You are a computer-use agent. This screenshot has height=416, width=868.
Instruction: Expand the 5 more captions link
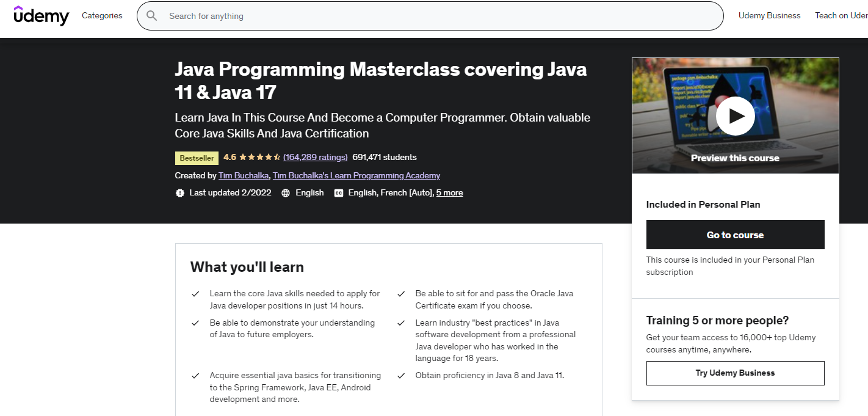(449, 192)
